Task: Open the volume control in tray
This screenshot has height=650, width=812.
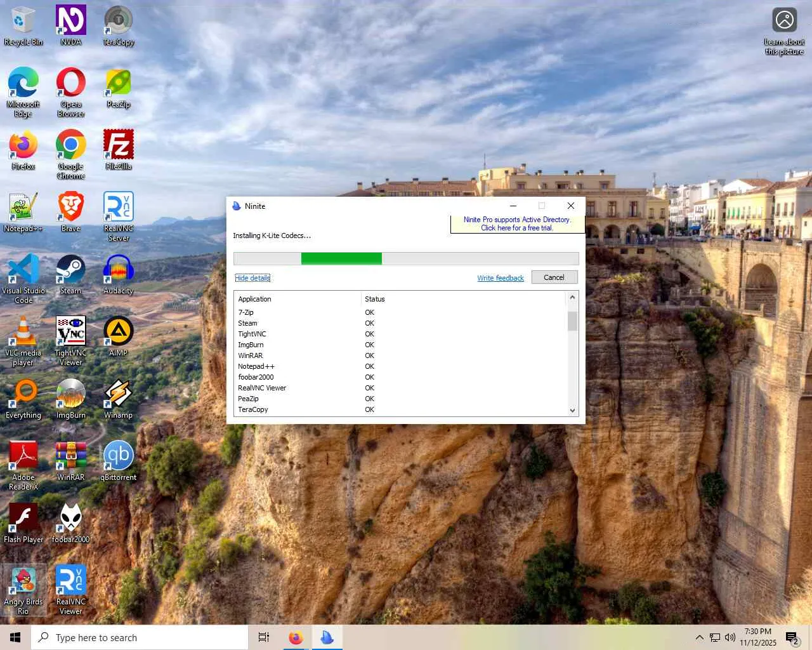Action: (730, 637)
